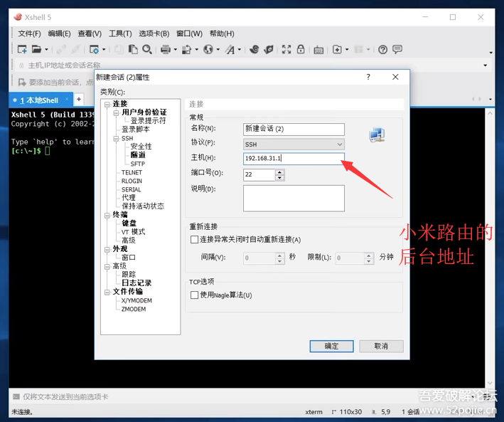
Task: Open the 工具(T) menu
Action: (x=120, y=33)
